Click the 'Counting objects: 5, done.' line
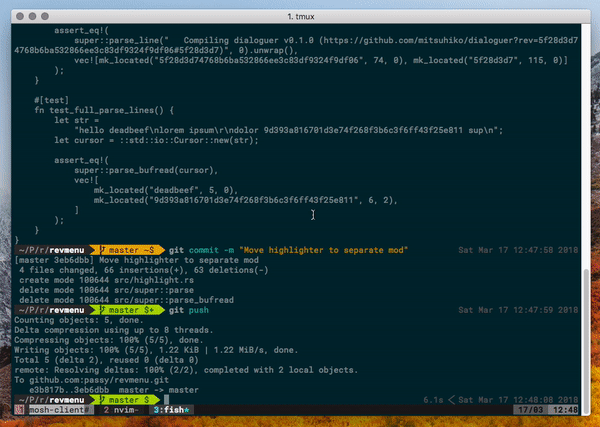 tap(79, 320)
